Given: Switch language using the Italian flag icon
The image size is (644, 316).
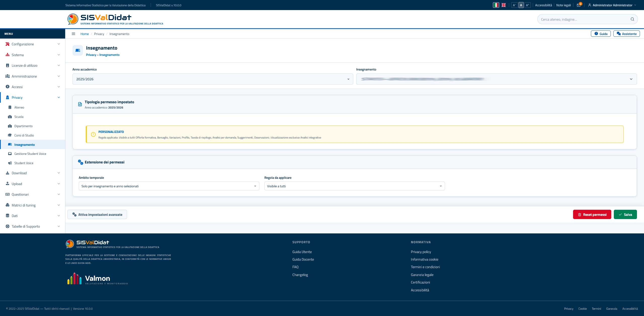Looking at the screenshot, I should click(x=496, y=5).
